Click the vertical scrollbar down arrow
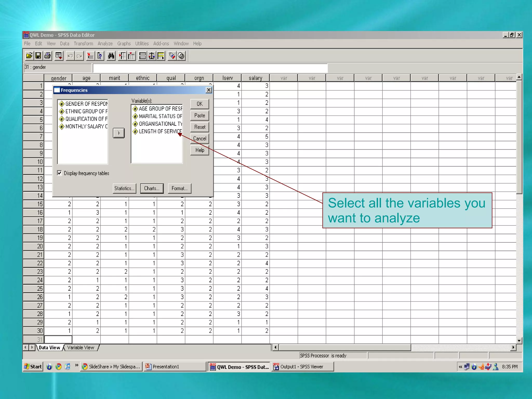Screen dimensions: 532x399 (519, 340)
